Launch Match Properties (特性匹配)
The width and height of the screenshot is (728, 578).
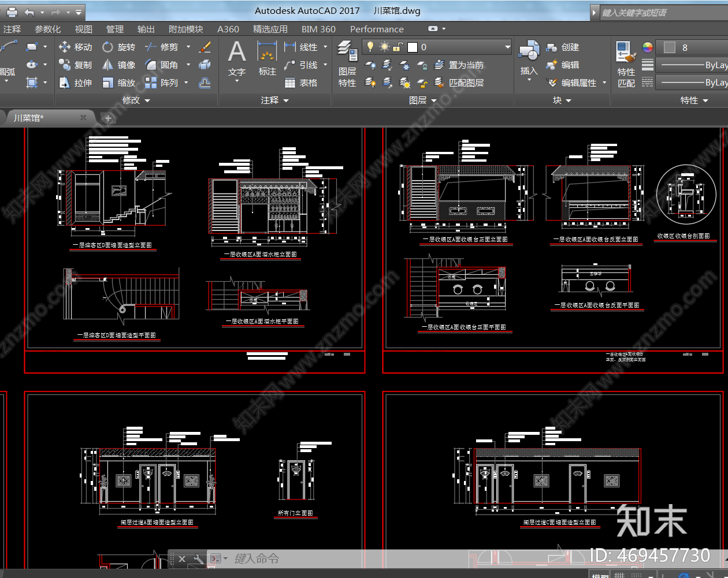[626, 64]
